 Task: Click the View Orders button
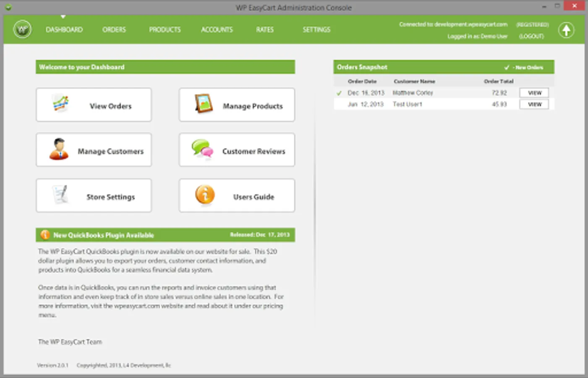[94, 105]
